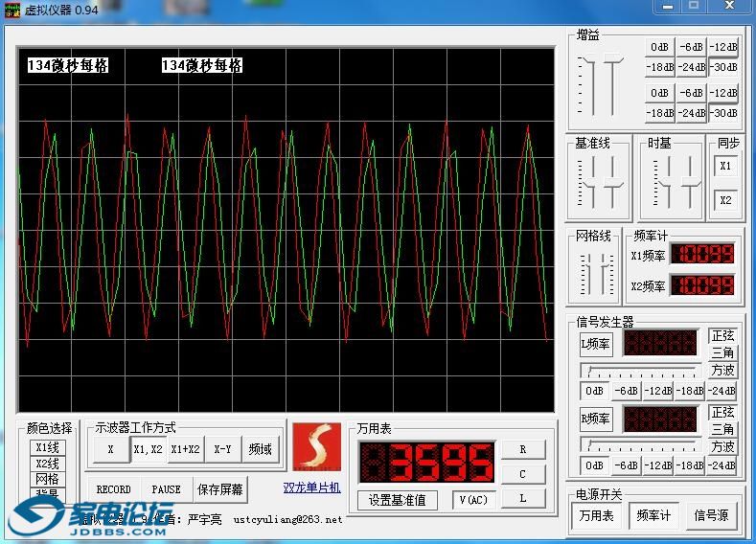Set multimeter to C capacitance mode
This screenshot has width=756, height=544.
click(523, 474)
